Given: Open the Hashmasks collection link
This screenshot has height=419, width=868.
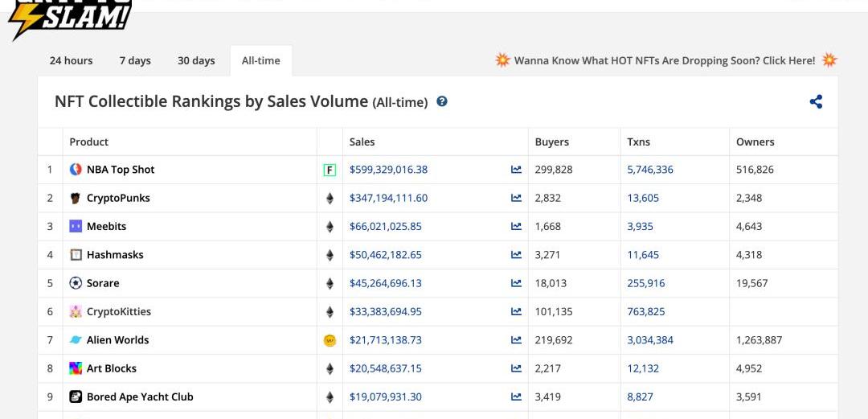Looking at the screenshot, I should 115,255.
